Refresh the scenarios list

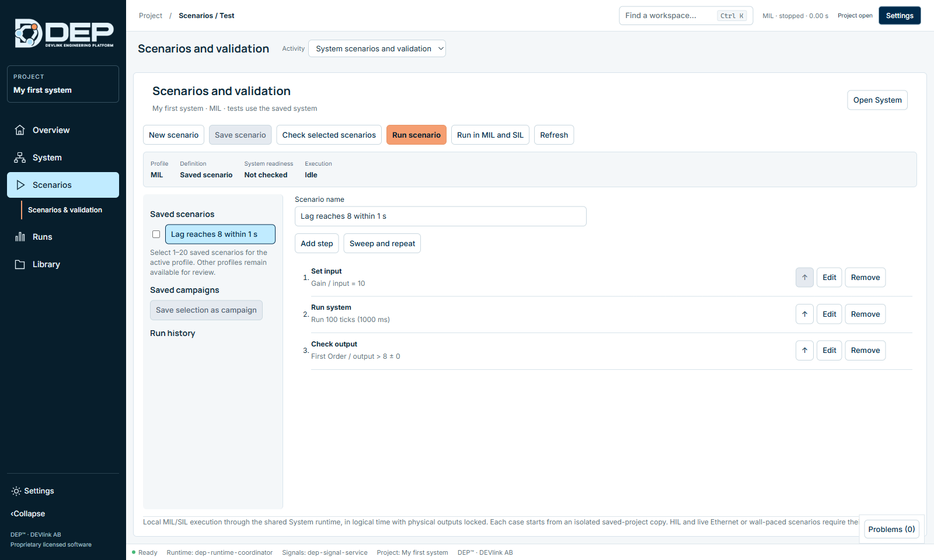point(554,135)
